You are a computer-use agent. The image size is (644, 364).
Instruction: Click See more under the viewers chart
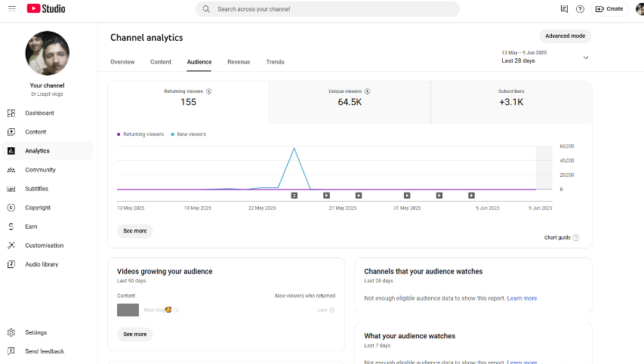coord(134,231)
